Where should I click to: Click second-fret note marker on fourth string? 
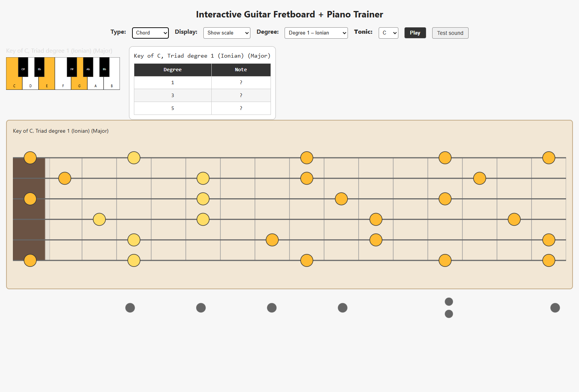coord(99,219)
